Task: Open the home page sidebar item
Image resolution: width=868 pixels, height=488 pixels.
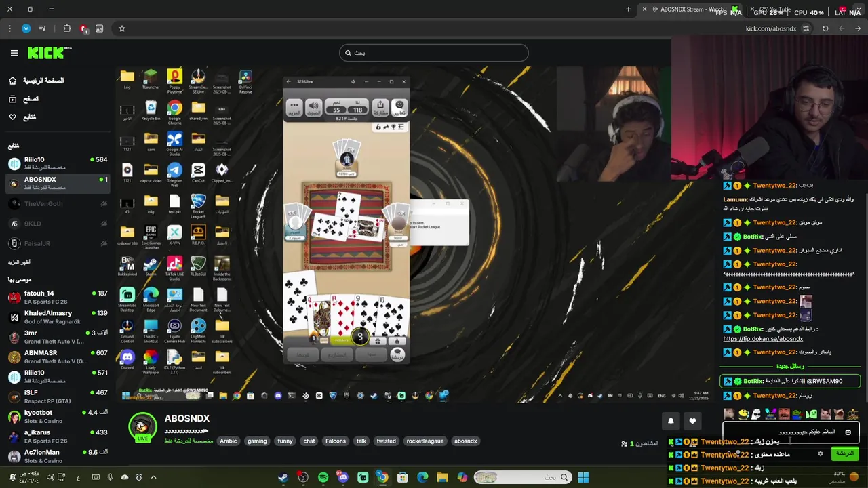Action: pyautogui.click(x=36, y=81)
